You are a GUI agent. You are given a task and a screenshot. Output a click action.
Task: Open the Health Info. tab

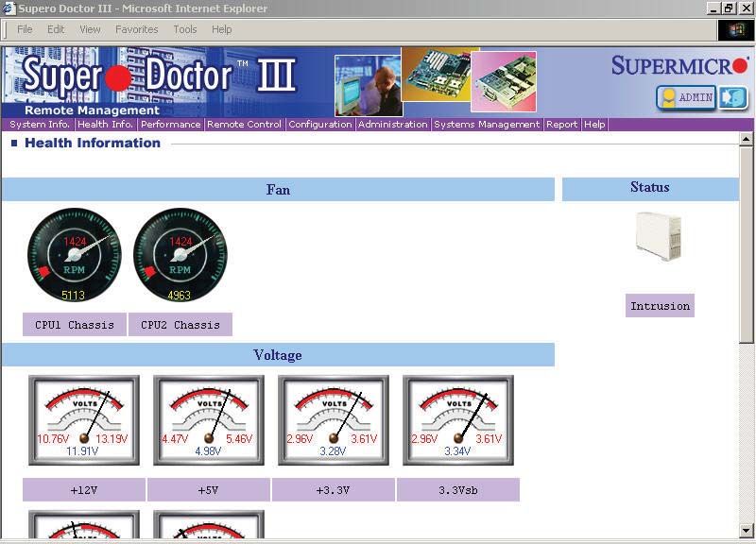tap(105, 125)
